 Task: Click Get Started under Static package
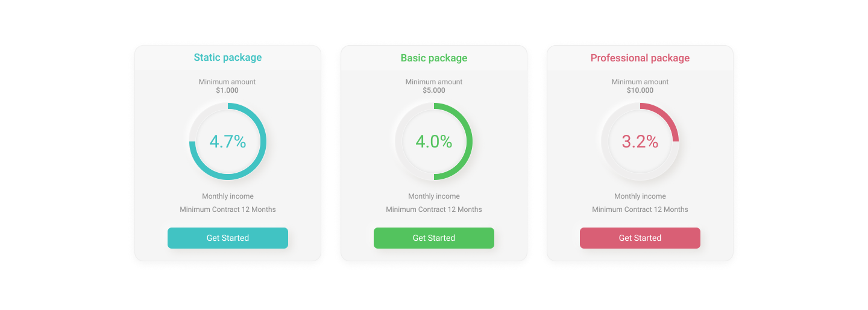pos(228,238)
